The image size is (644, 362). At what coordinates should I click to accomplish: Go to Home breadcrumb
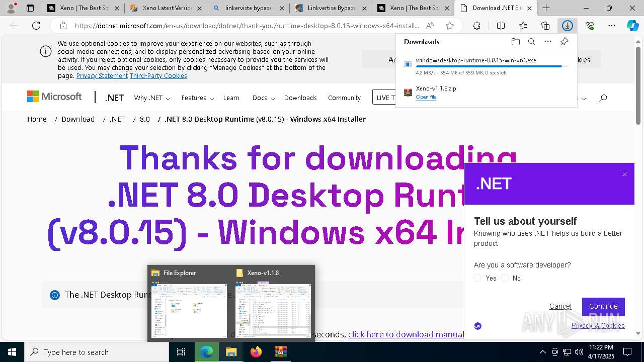[x=37, y=119]
